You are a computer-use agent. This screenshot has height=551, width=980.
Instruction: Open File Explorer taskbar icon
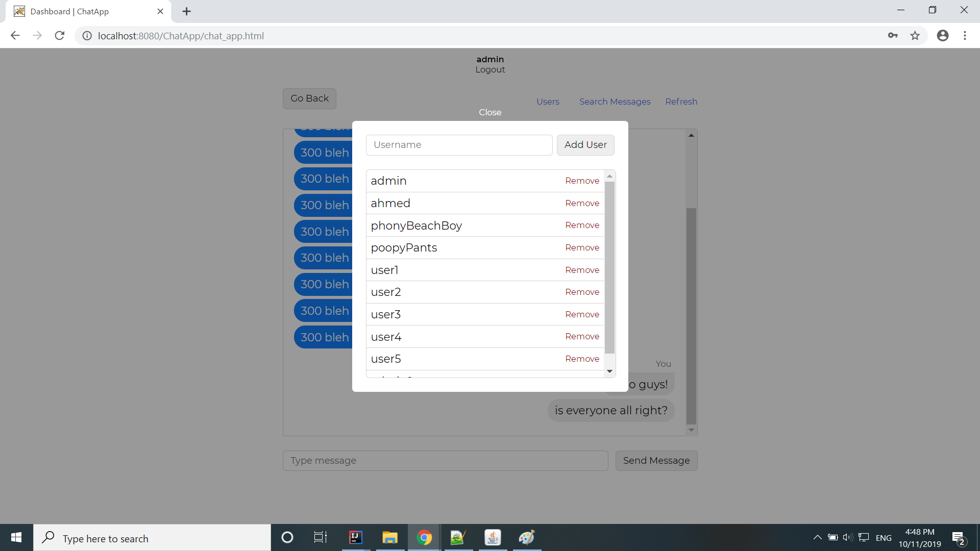(390, 537)
